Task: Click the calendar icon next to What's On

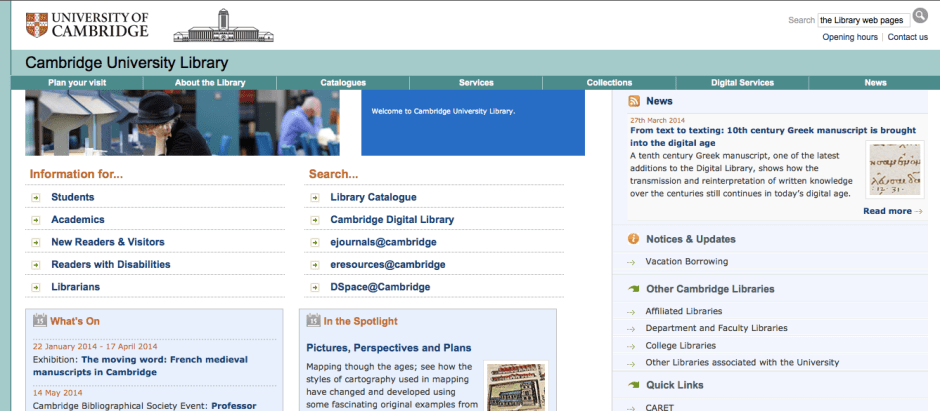Action: [40, 321]
